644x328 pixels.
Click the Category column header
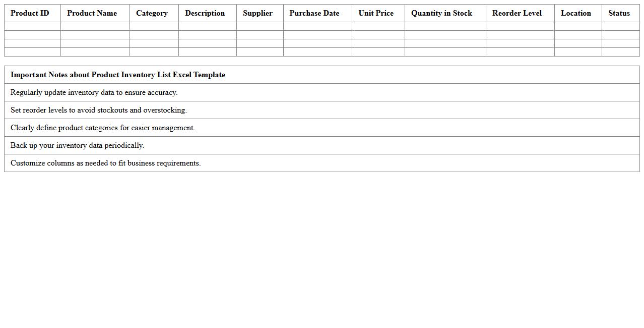point(152,13)
